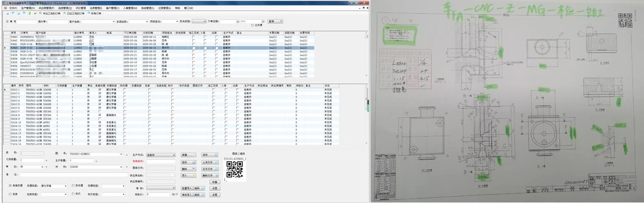This screenshot has width=644, height=203.
Task: Click the application icon in menu bar
Action: click(6, 8)
